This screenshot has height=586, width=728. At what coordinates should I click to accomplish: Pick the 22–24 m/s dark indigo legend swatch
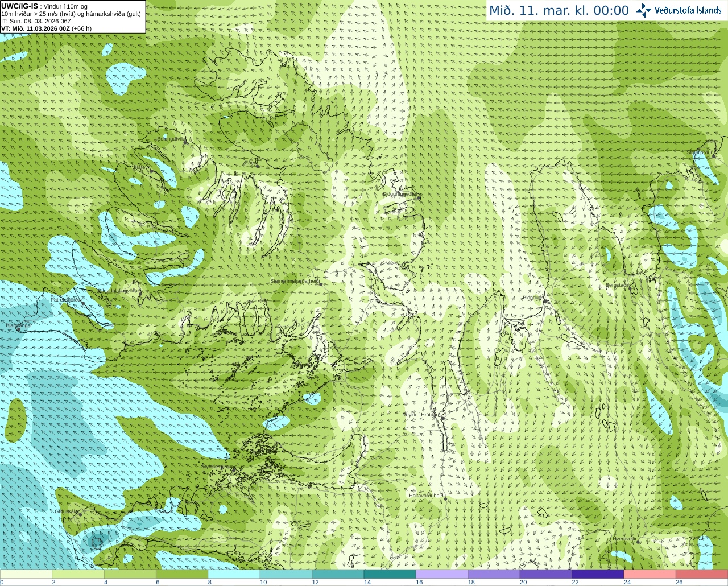click(x=598, y=574)
